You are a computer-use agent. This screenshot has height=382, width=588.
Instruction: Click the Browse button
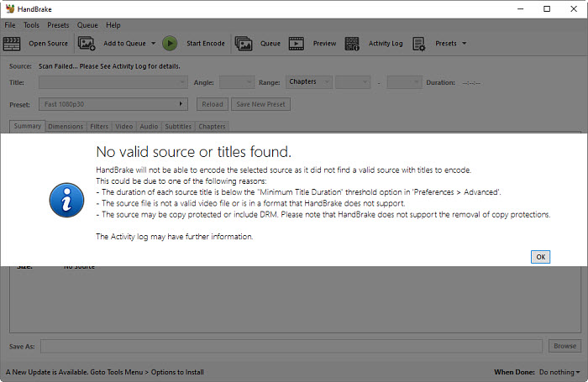click(x=564, y=346)
